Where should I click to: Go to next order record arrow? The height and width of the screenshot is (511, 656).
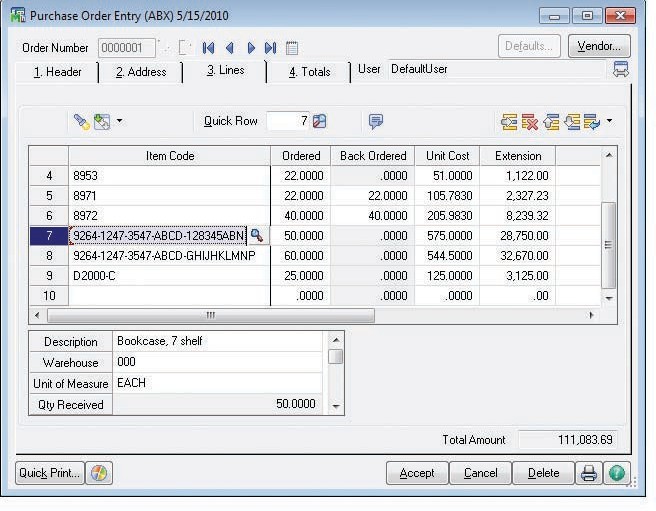(x=251, y=48)
